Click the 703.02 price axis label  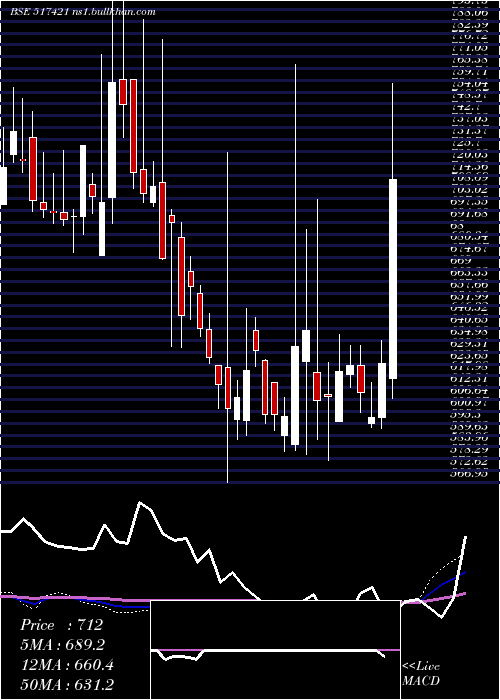coord(469,190)
